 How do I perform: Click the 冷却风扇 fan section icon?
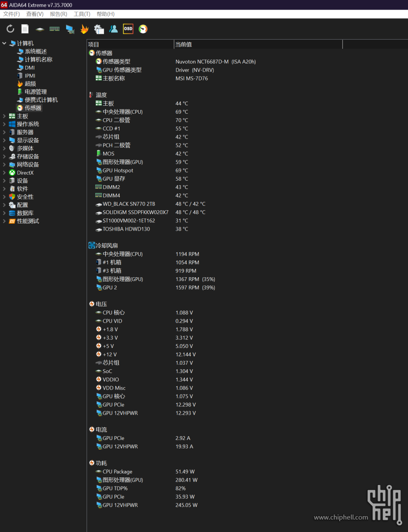(x=92, y=245)
